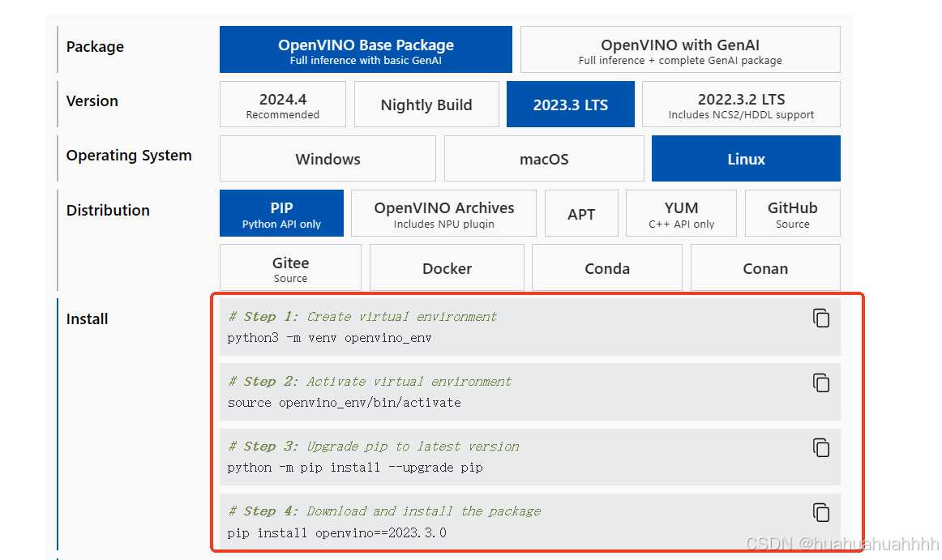Click the Package row label
The image size is (942, 560).
(95, 47)
